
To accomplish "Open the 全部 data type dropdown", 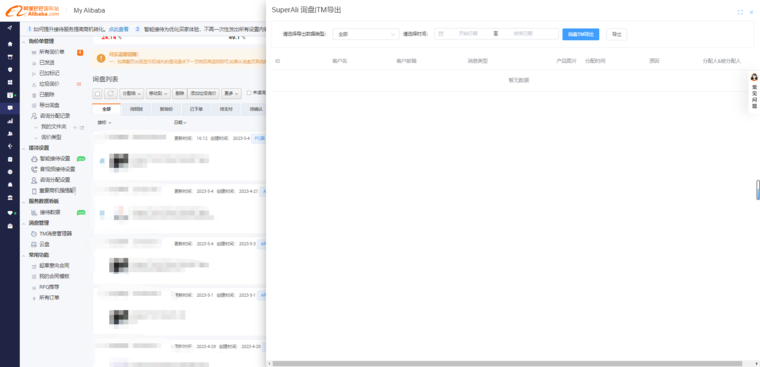I will click(x=366, y=34).
